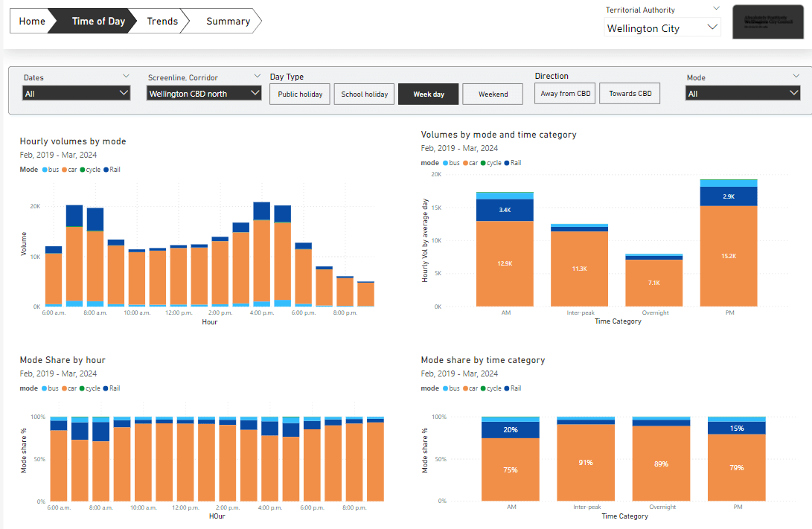Open the Screenline Corridor dropdown

204,94
